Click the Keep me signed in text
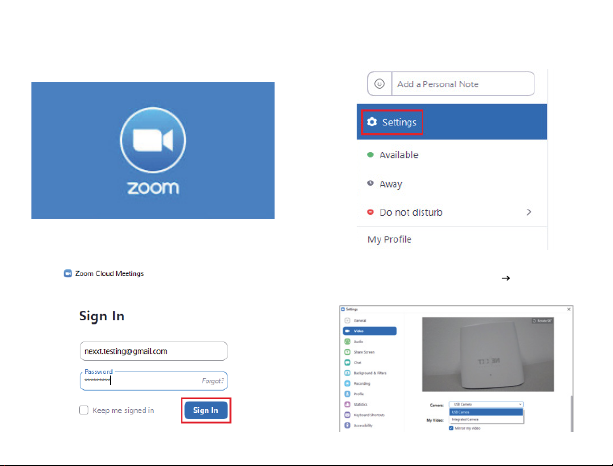 (123, 410)
